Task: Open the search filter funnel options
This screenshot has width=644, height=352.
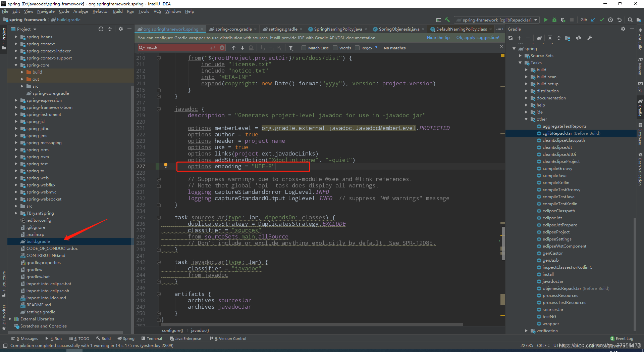Action: (x=291, y=48)
